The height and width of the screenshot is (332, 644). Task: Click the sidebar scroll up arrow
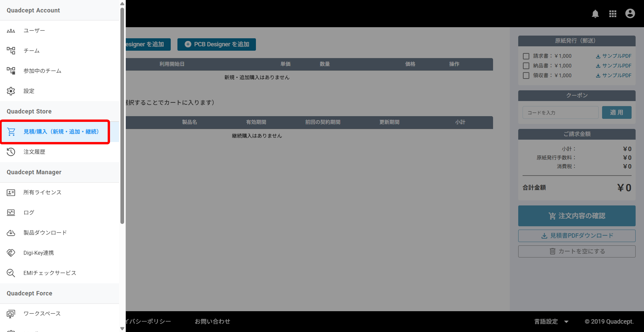[x=122, y=4]
